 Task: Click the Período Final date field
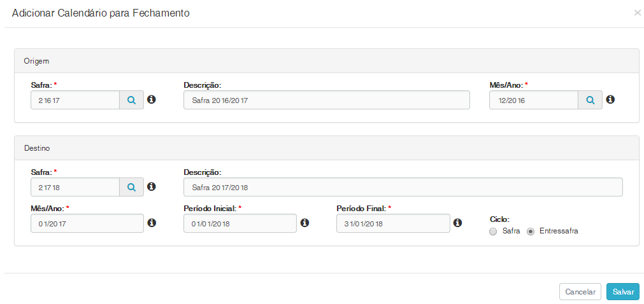393,223
